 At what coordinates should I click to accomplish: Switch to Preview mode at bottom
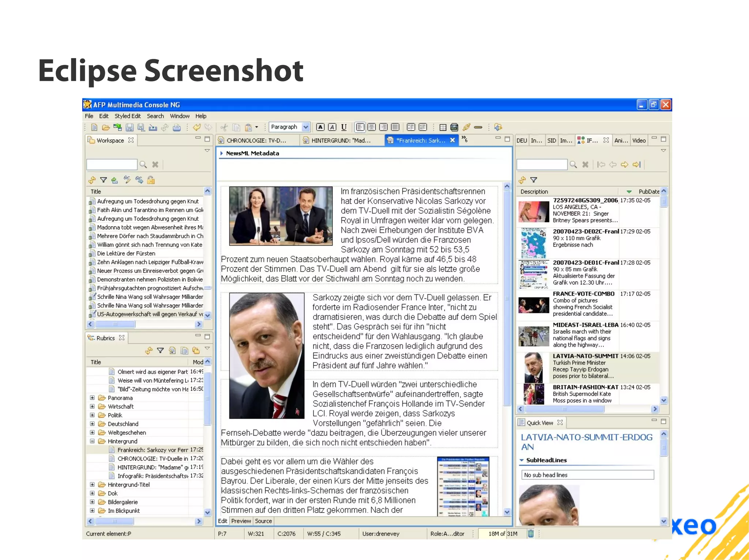click(241, 521)
